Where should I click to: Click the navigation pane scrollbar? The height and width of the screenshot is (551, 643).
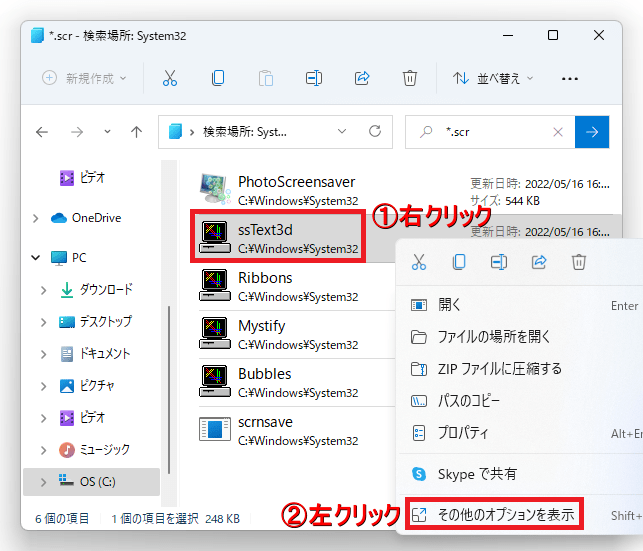click(x=169, y=389)
